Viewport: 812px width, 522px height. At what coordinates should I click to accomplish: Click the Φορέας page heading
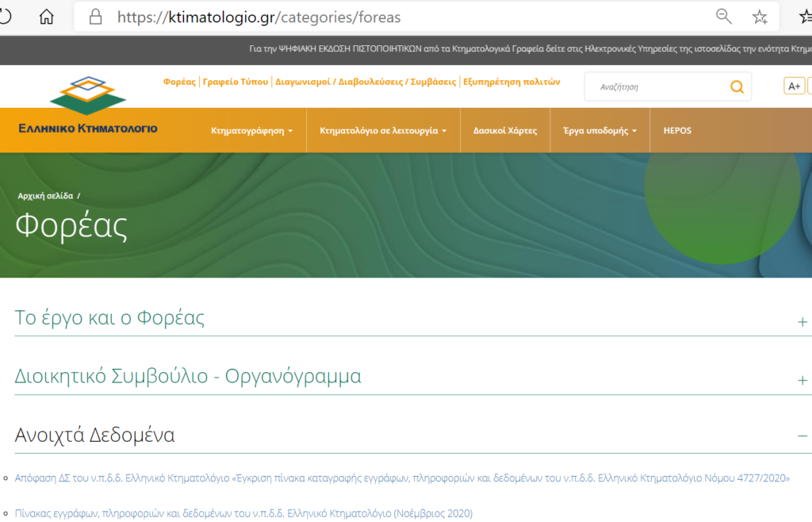[71, 226]
